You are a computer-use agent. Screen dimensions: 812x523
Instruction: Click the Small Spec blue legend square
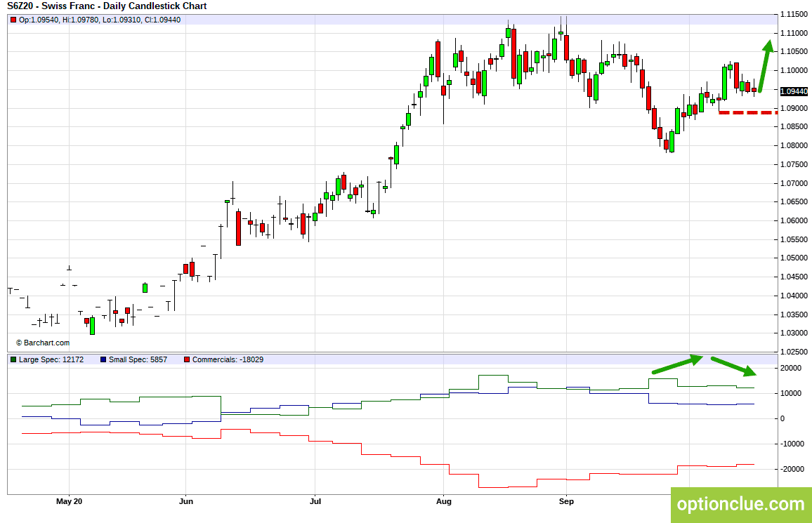[103, 359]
